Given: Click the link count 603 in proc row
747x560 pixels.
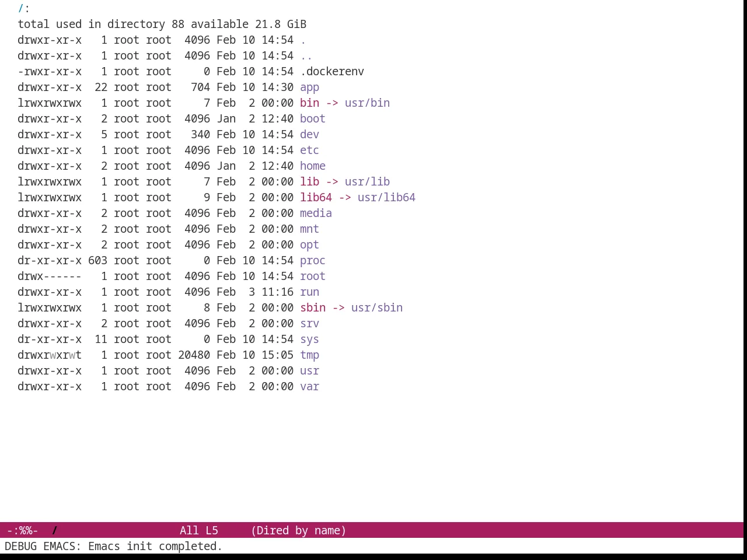Looking at the screenshot, I should (x=97, y=260).
